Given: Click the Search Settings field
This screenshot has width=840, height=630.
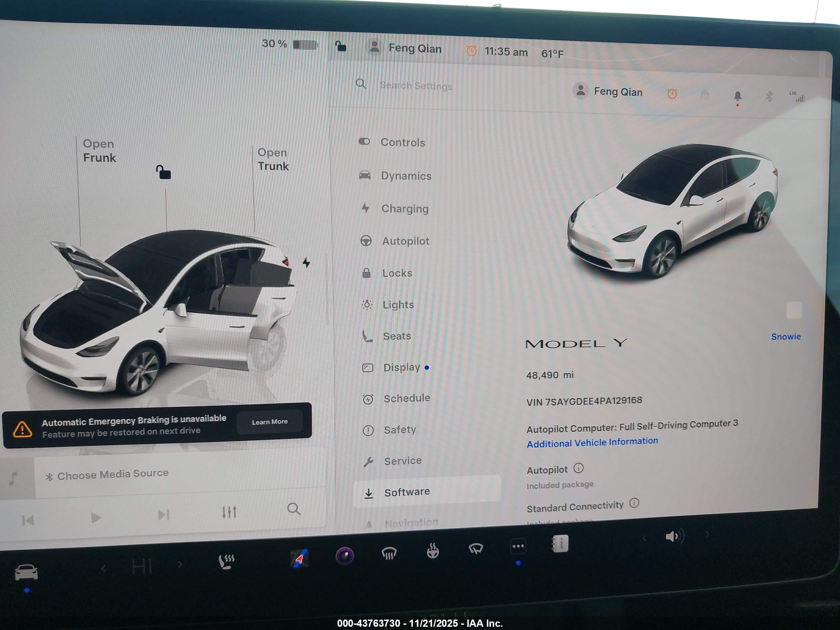Looking at the screenshot, I should point(415,86).
